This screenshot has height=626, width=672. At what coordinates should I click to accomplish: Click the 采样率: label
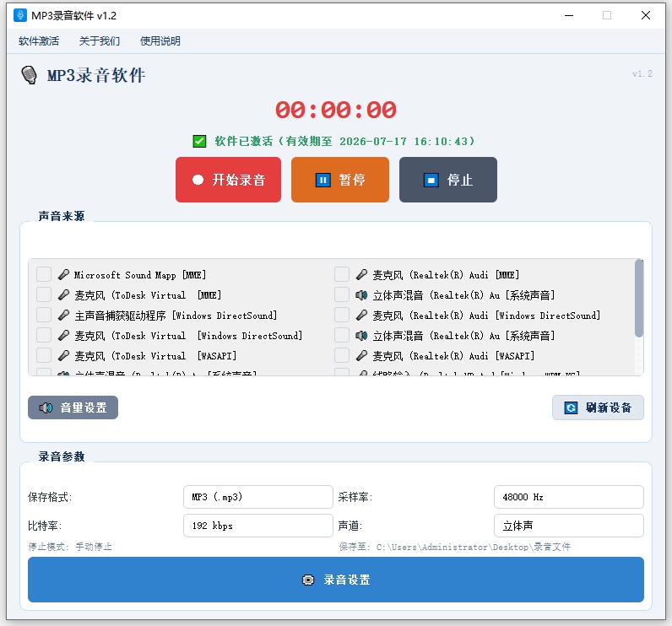tap(355, 497)
